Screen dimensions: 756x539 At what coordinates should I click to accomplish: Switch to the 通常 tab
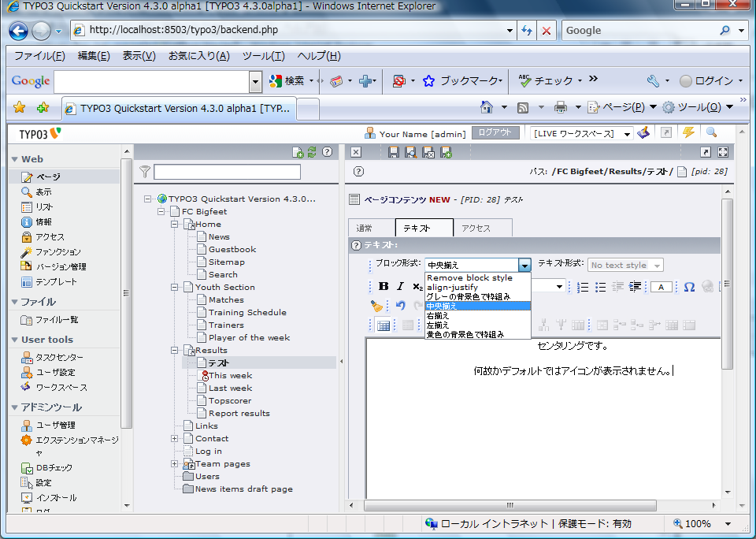pyautogui.click(x=371, y=229)
